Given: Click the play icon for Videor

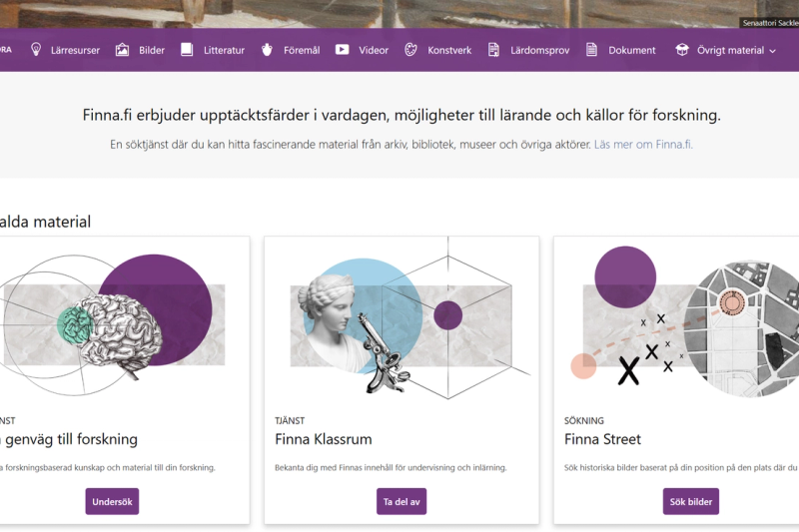Looking at the screenshot, I should click(343, 50).
